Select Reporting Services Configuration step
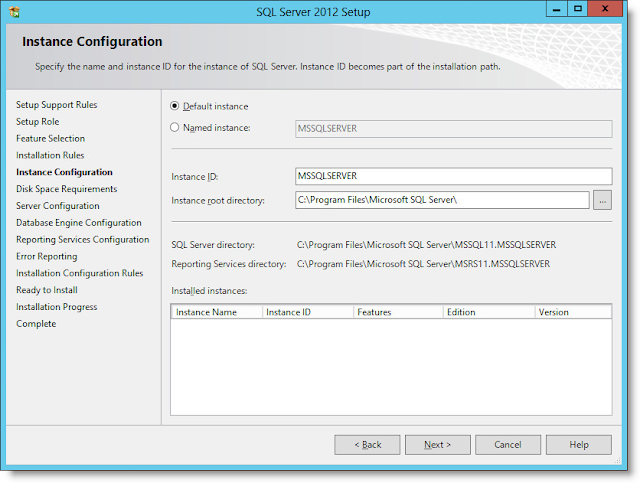The image size is (640, 483). pos(83,239)
